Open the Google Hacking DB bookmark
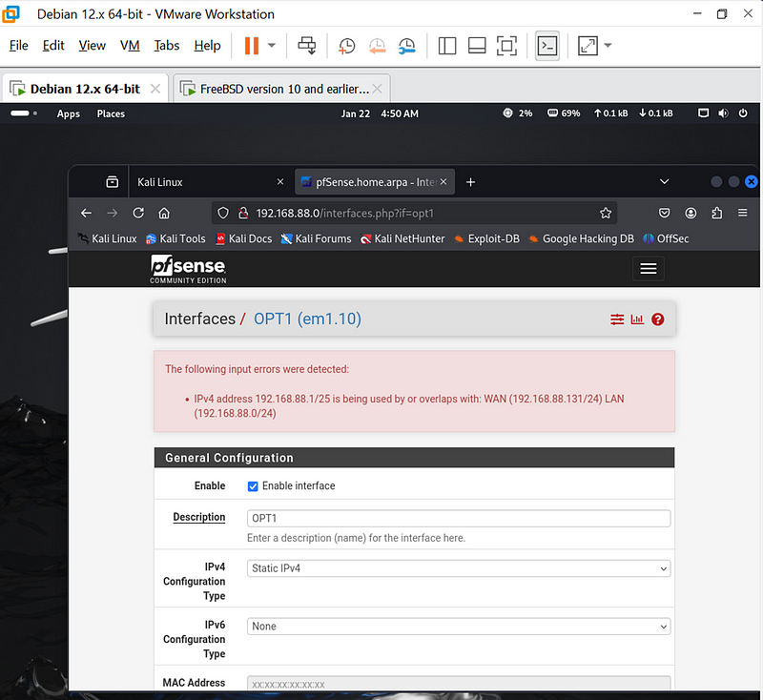Image resolution: width=763 pixels, height=700 pixels. [582, 238]
